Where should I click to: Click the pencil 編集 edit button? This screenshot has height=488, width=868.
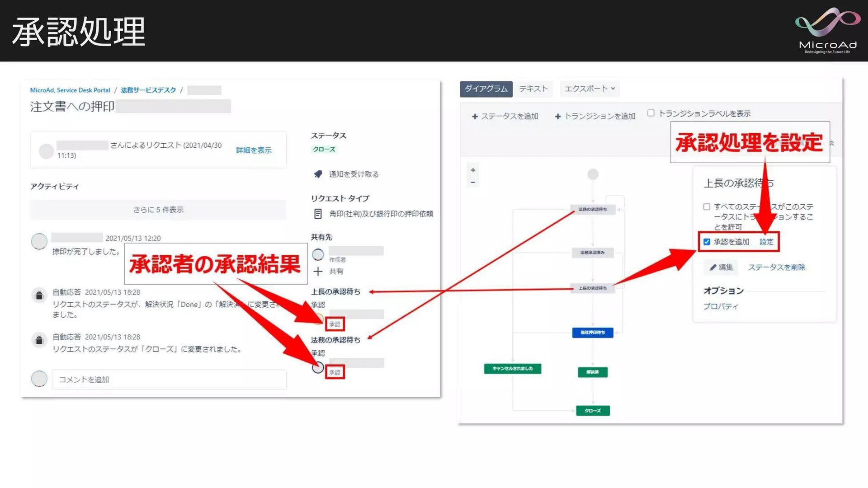point(721,267)
